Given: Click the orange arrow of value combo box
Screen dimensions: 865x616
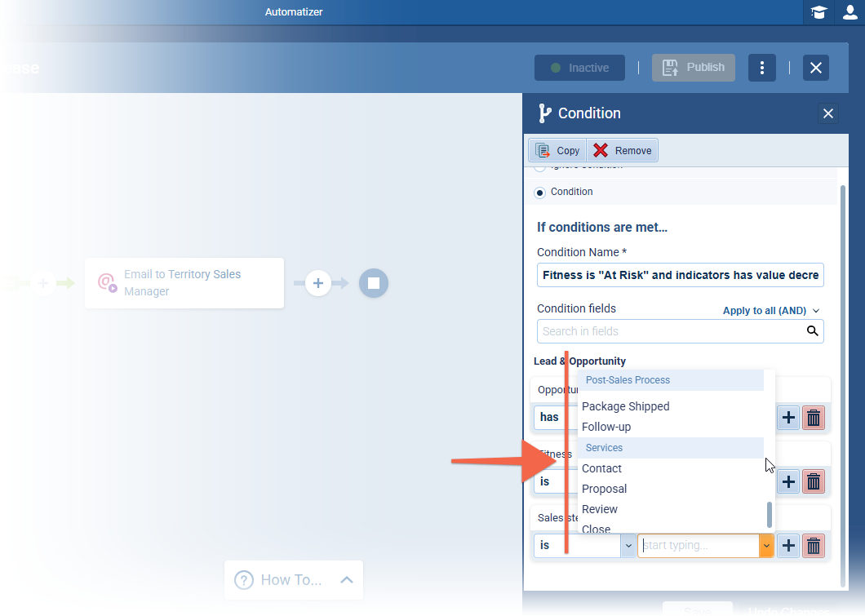Looking at the screenshot, I should 766,545.
